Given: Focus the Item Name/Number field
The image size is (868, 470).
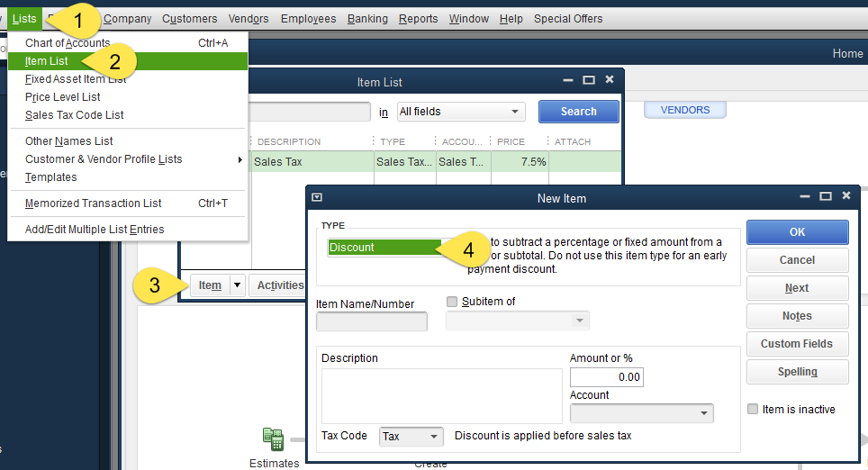Looking at the screenshot, I should point(372,321).
